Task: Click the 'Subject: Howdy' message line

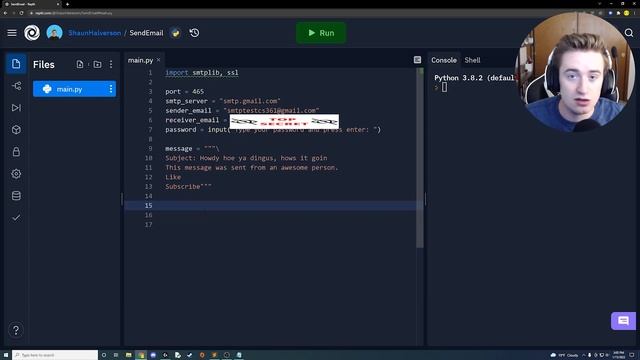Action: coord(246,158)
